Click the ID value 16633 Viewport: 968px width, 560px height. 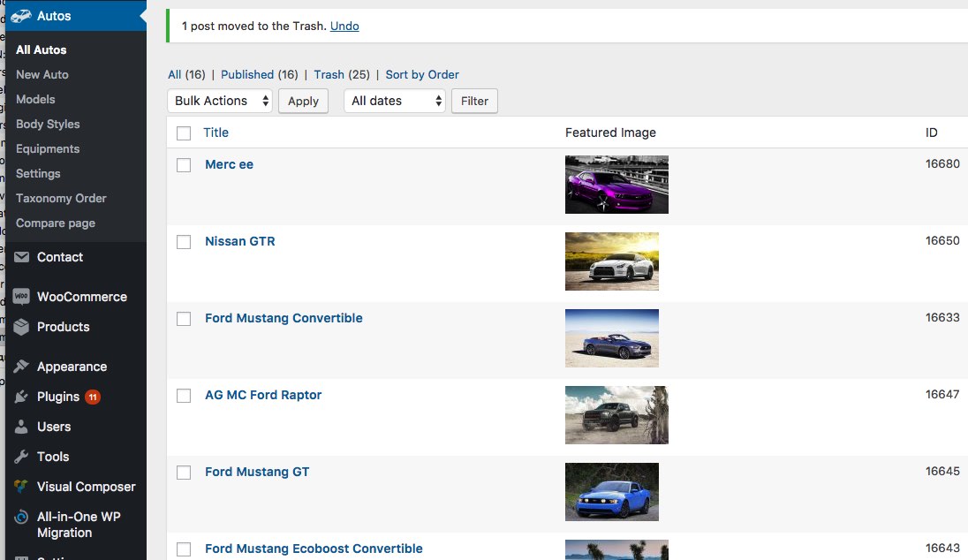(x=942, y=318)
